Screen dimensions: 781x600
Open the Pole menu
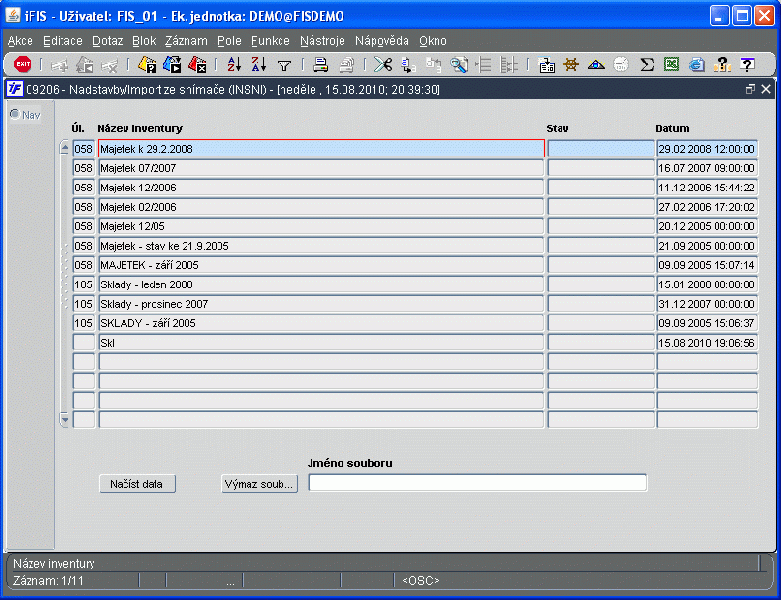(x=229, y=41)
